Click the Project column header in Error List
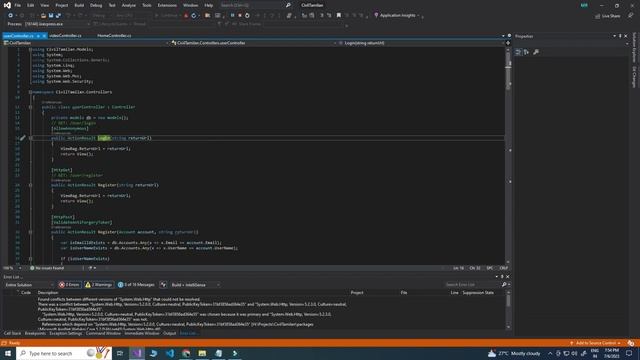This screenshot has width=640, height=360. click(x=357, y=293)
